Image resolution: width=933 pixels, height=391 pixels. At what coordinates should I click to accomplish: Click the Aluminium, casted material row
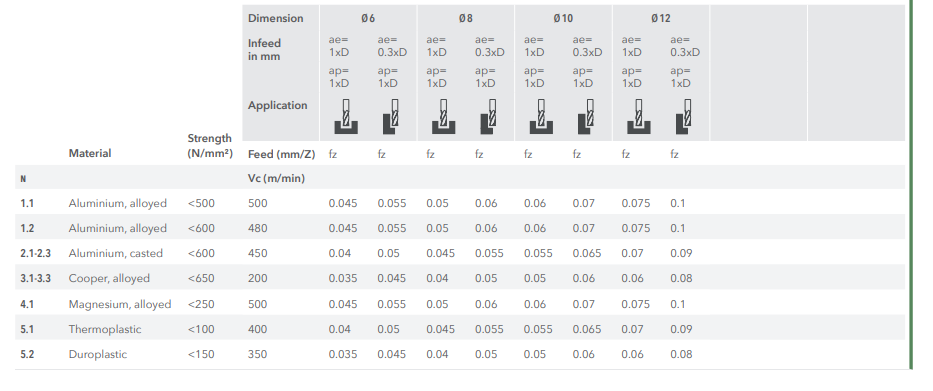coord(460,253)
